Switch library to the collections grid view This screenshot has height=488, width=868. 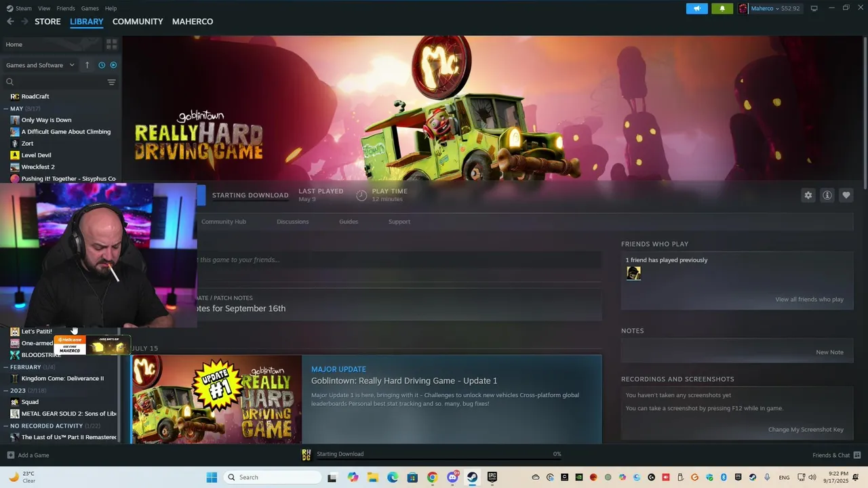pyautogui.click(x=111, y=44)
